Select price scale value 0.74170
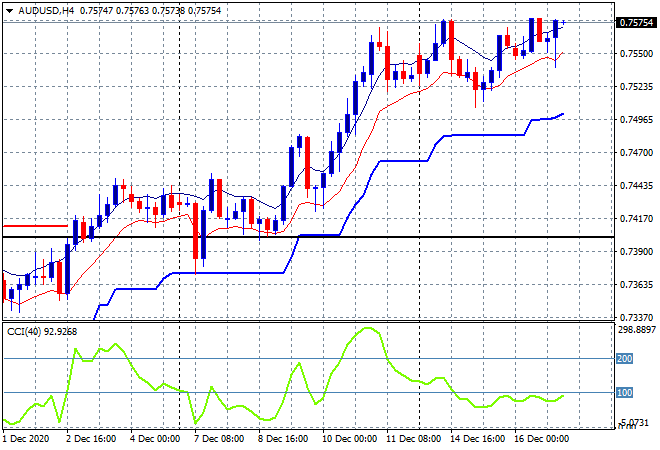This screenshot has height=450, width=660. [x=636, y=218]
